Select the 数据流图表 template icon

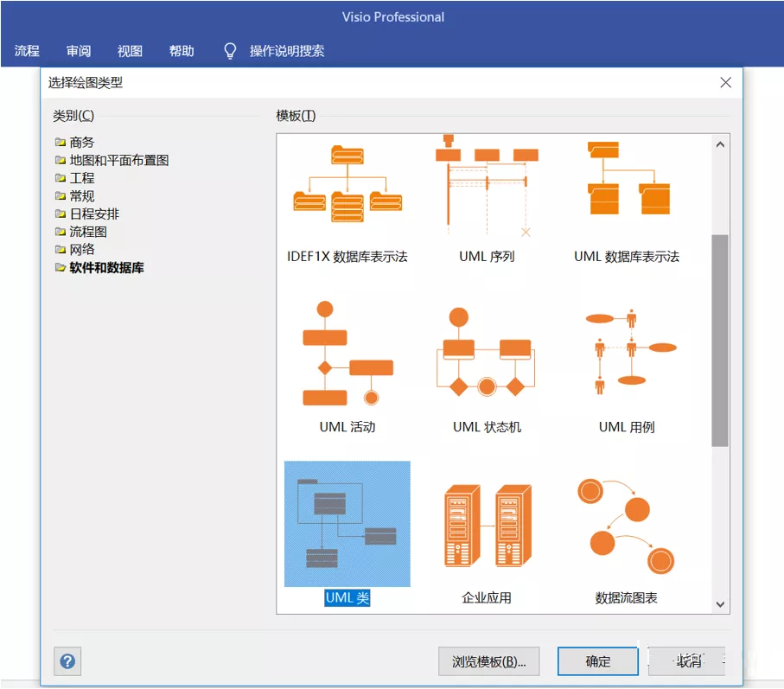(x=626, y=526)
